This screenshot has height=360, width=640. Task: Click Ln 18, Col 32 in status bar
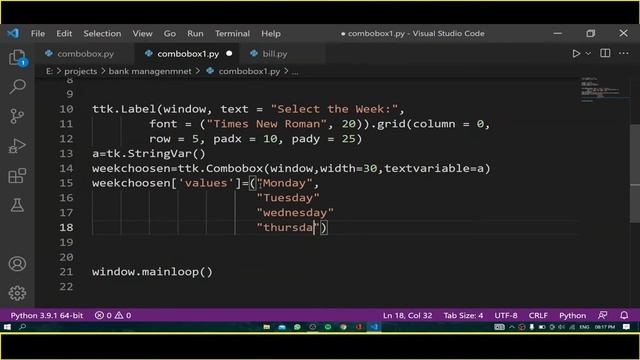[x=407, y=315]
